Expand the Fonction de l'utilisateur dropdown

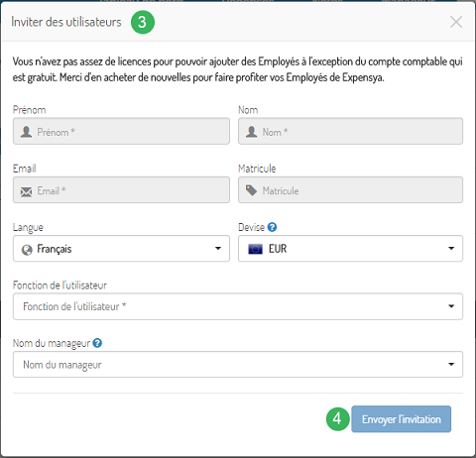click(x=238, y=306)
